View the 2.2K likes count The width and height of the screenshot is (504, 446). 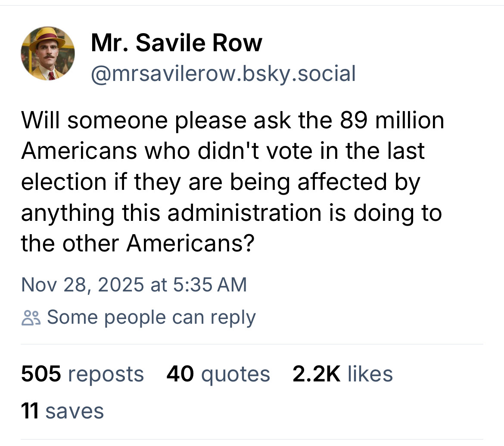(x=316, y=374)
